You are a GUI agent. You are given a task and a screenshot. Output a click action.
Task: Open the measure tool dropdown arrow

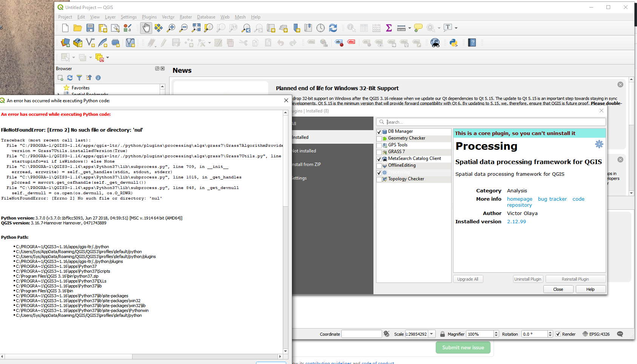(409, 28)
